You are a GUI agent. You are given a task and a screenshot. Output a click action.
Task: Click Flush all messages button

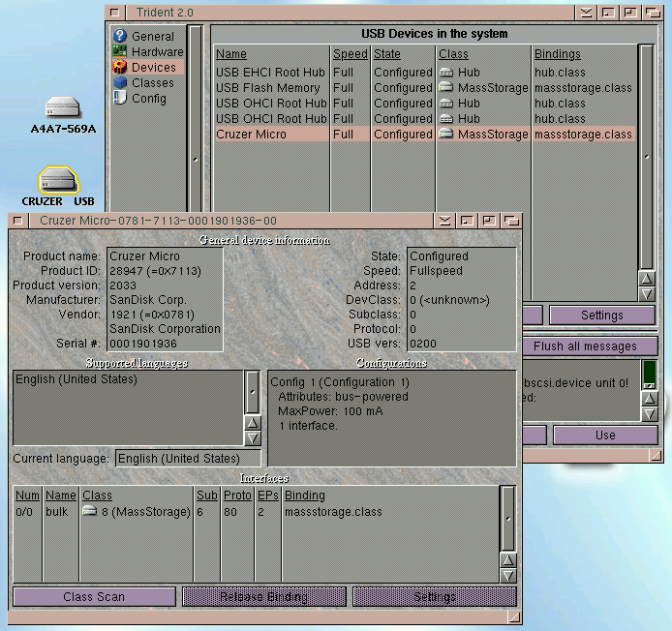click(590, 346)
